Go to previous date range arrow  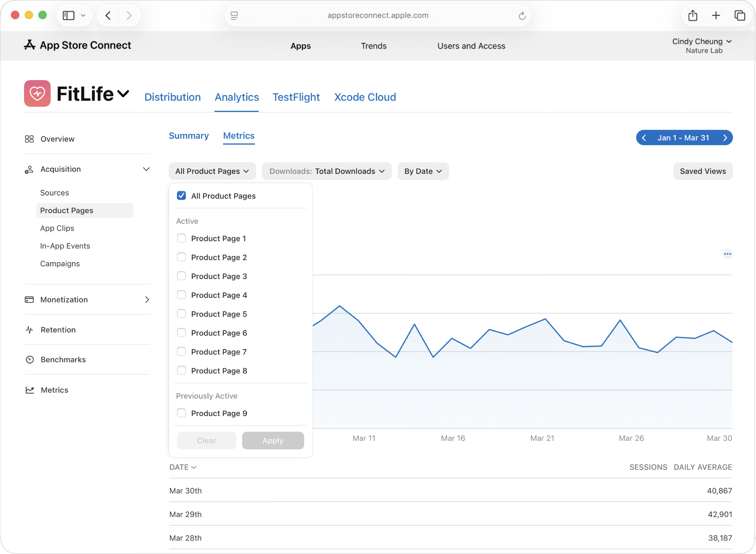644,138
